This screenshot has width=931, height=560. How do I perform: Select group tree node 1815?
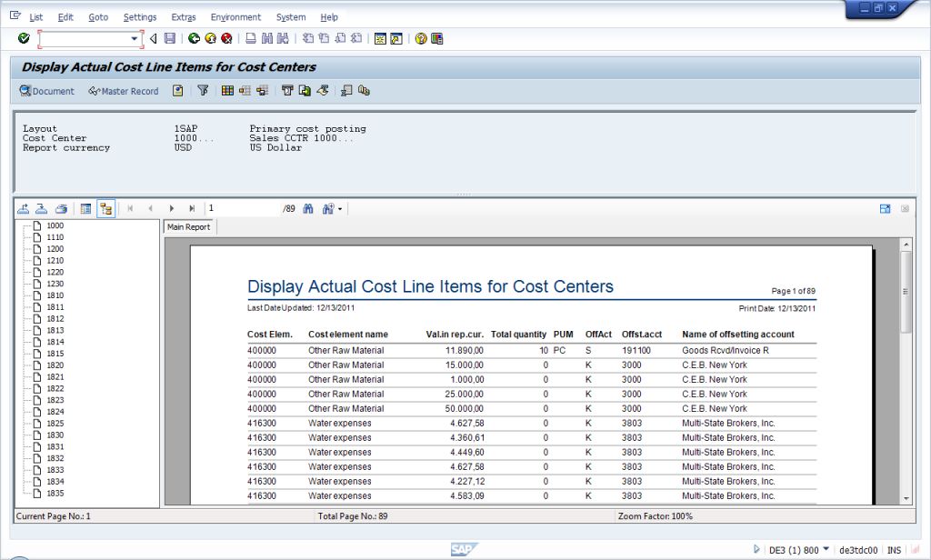coord(55,354)
